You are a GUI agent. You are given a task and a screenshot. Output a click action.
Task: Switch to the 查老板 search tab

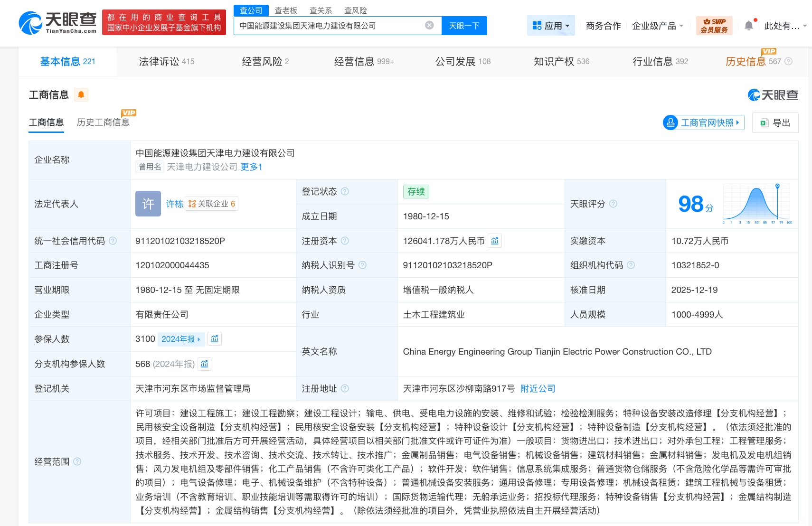[285, 10]
